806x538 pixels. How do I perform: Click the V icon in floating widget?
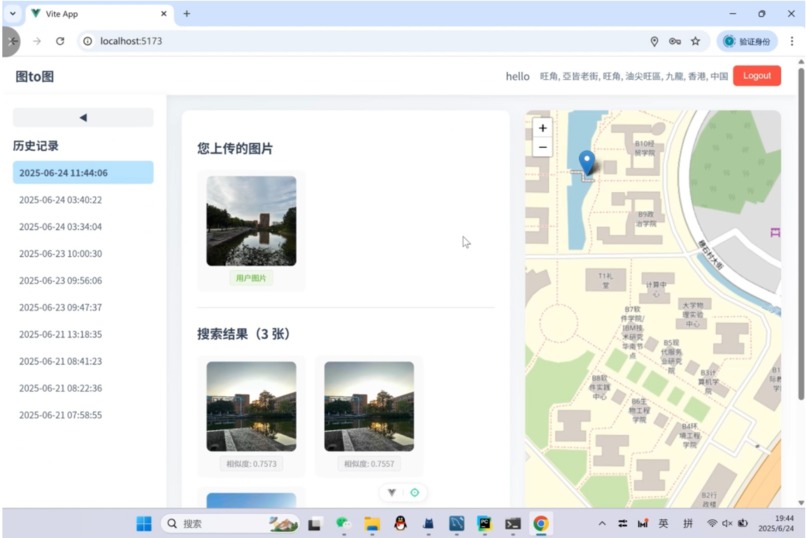click(392, 492)
